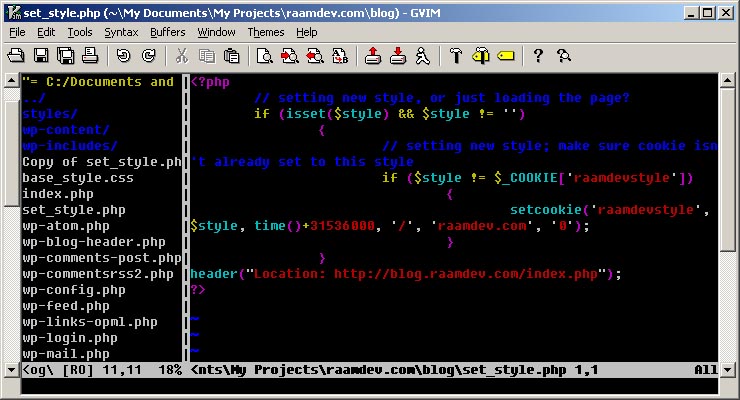Open the Themes menu
Screen dimensions: 740x400
click(x=265, y=32)
